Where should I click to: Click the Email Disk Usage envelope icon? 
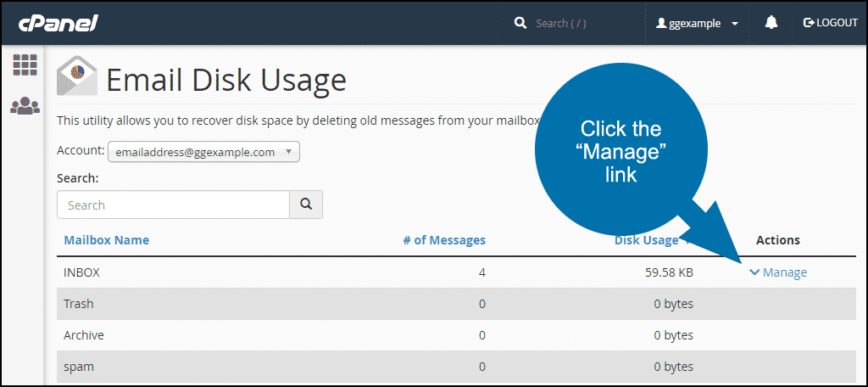pyautogui.click(x=77, y=76)
